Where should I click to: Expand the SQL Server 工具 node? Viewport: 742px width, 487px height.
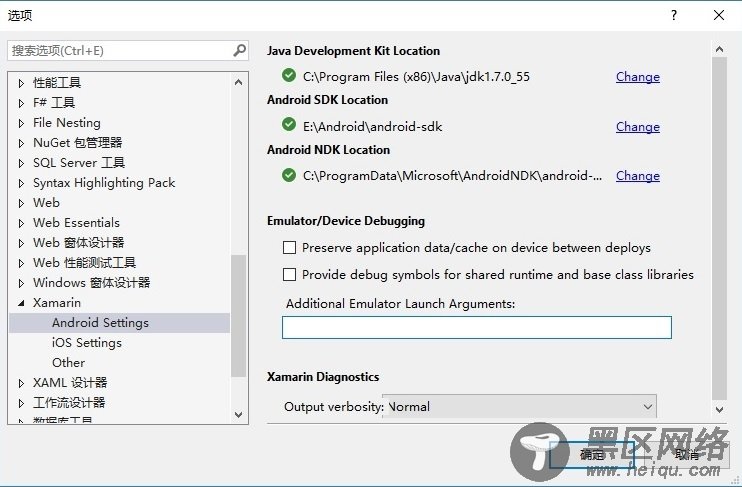click(x=21, y=163)
